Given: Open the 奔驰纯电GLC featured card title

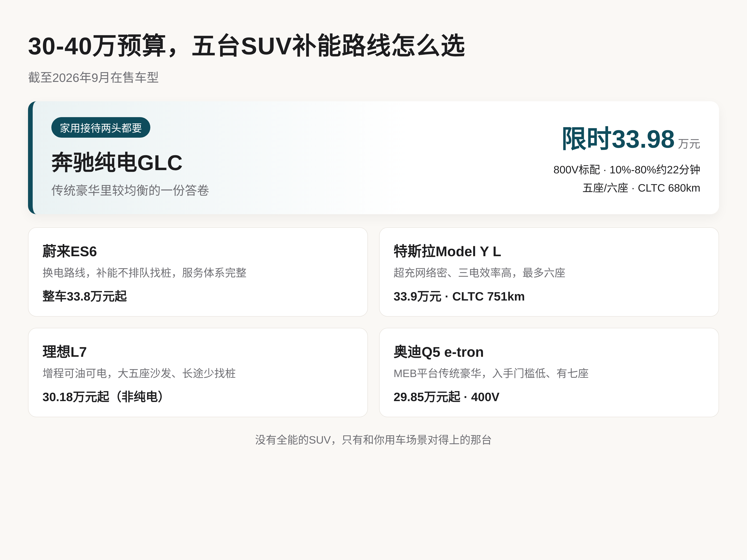Looking at the screenshot, I should click(x=117, y=163).
